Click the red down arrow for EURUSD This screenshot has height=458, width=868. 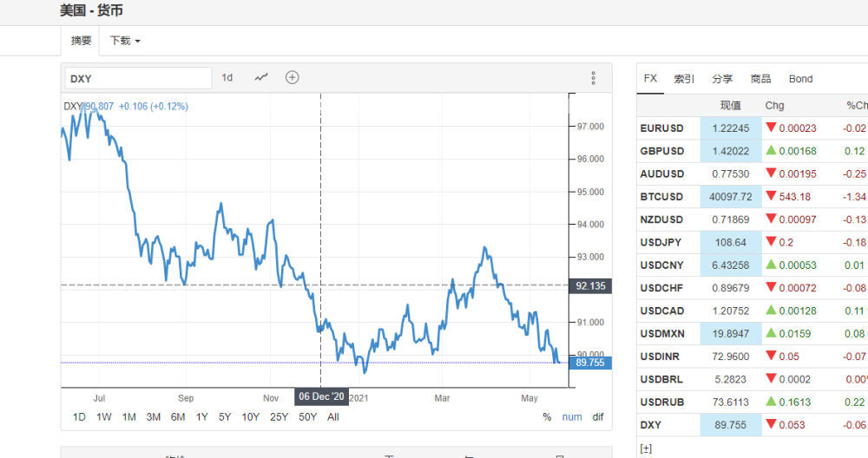coord(771,128)
